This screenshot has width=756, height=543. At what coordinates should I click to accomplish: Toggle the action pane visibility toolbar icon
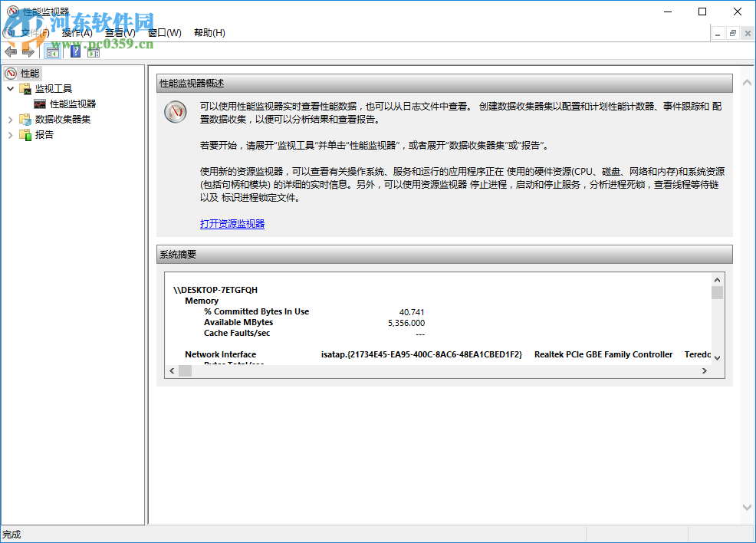coord(93,51)
